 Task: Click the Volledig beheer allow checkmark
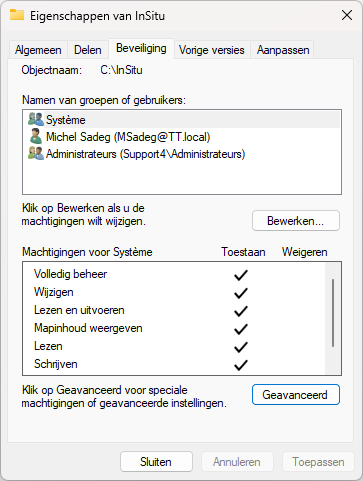[x=240, y=275]
